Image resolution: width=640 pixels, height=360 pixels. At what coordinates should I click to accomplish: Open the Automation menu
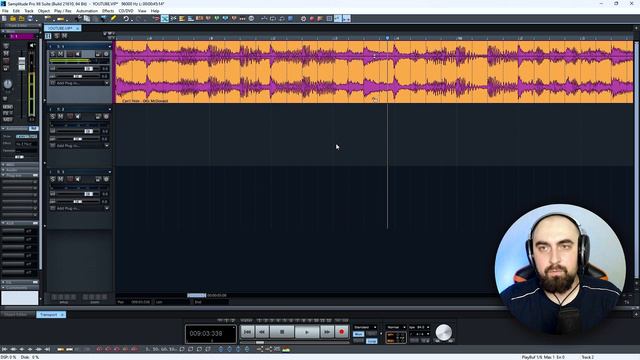(x=87, y=11)
